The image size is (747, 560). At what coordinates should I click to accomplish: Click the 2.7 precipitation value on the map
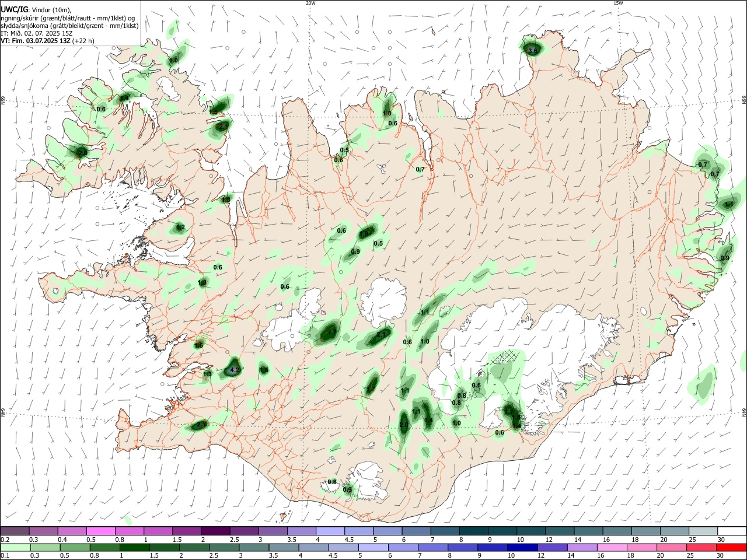[x=201, y=424]
